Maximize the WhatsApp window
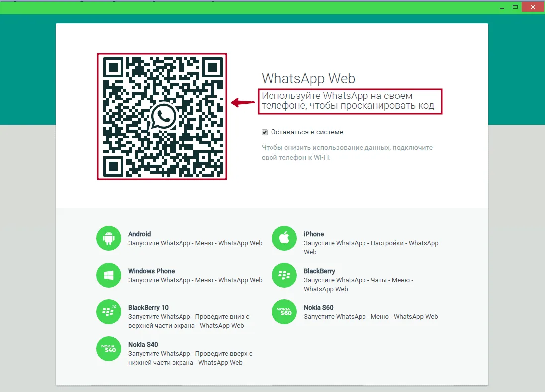This screenshot has width=545, height=392. 515,7
